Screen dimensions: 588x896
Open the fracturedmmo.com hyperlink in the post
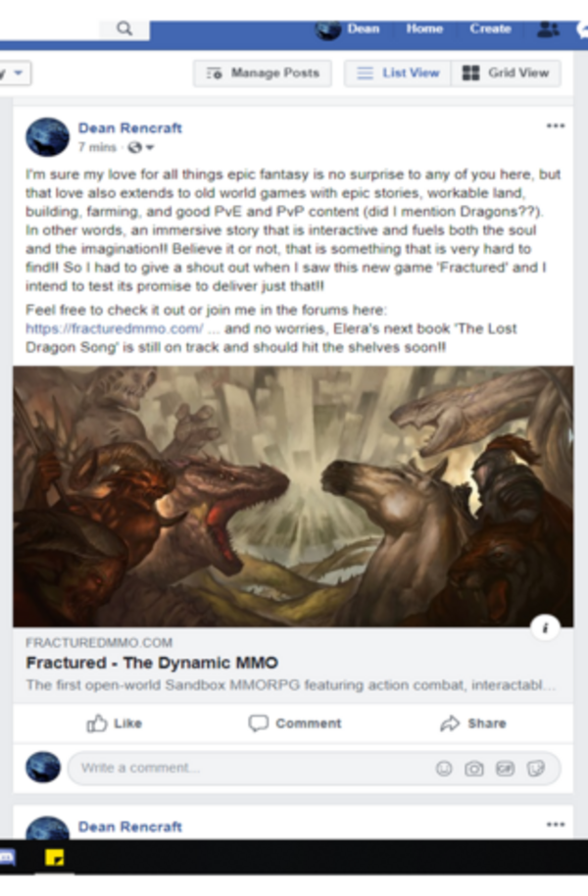click(115, 328)
